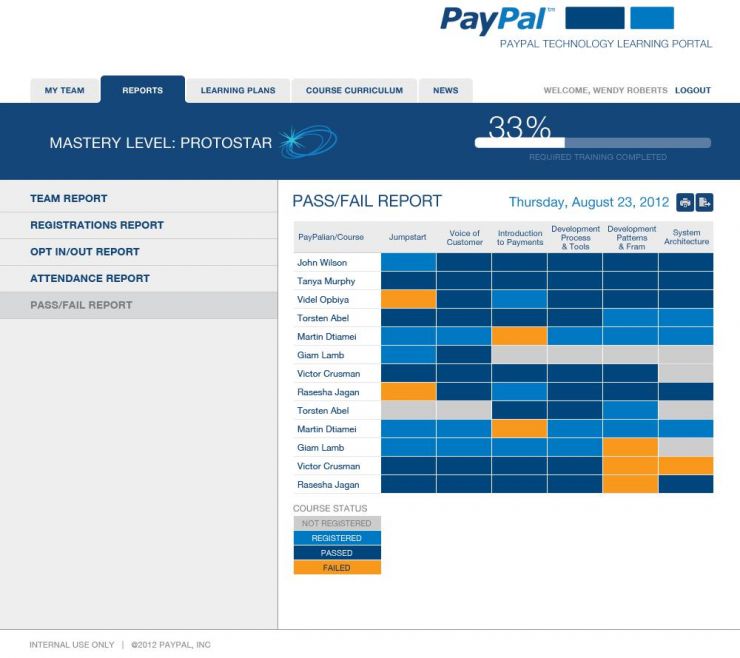Click the Pass/Fail Report page heading

pos(367,201)
